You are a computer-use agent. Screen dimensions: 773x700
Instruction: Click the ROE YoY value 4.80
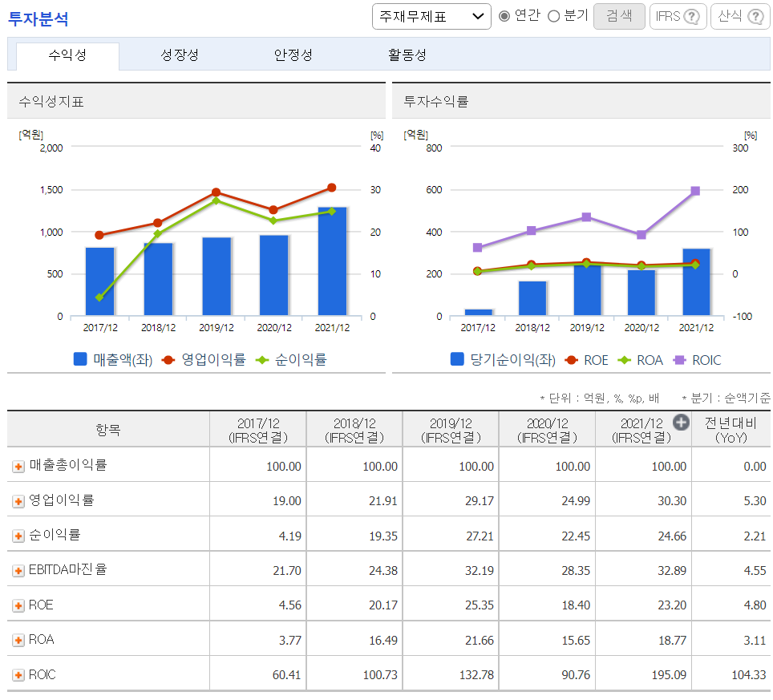tap(755, 605)
